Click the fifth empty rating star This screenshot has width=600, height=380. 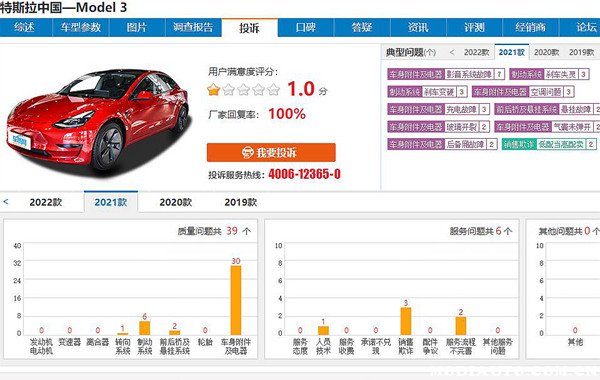(x=273, y=90)
